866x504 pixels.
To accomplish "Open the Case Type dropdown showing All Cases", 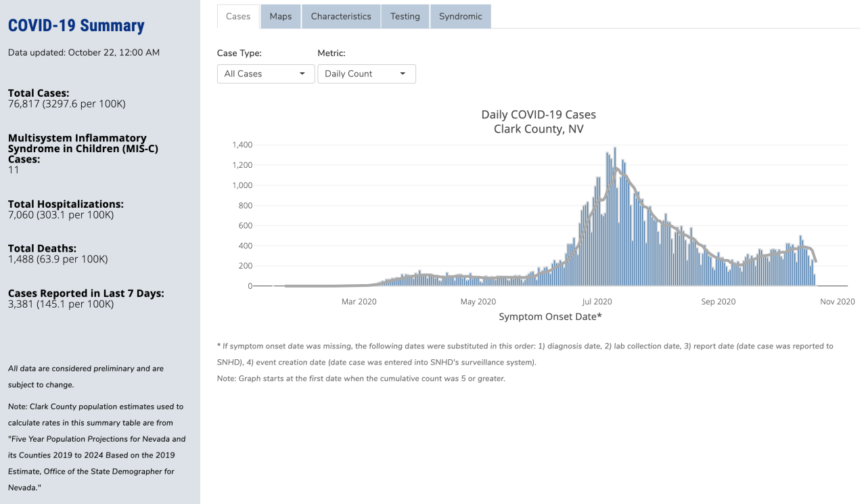I will click(266, 74).
